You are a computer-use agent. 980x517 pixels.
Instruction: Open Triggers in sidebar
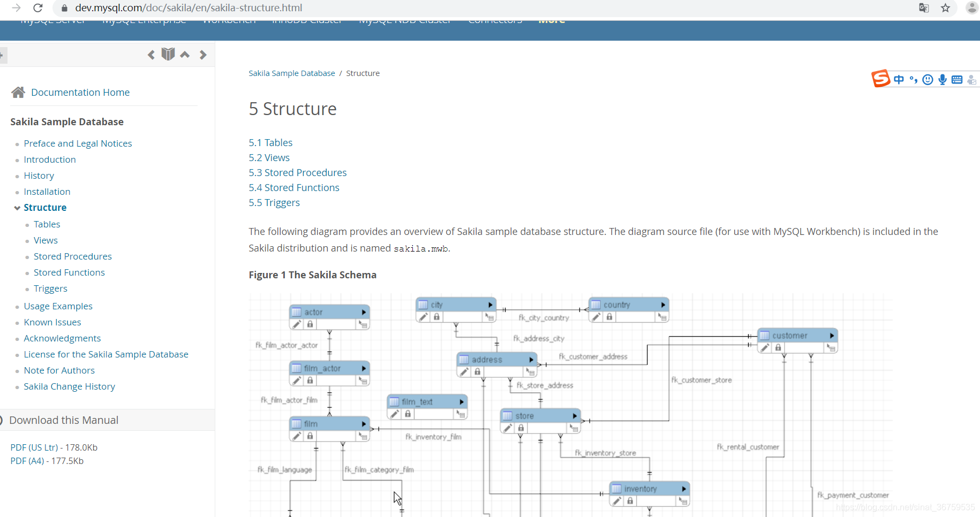click(50, 288)
